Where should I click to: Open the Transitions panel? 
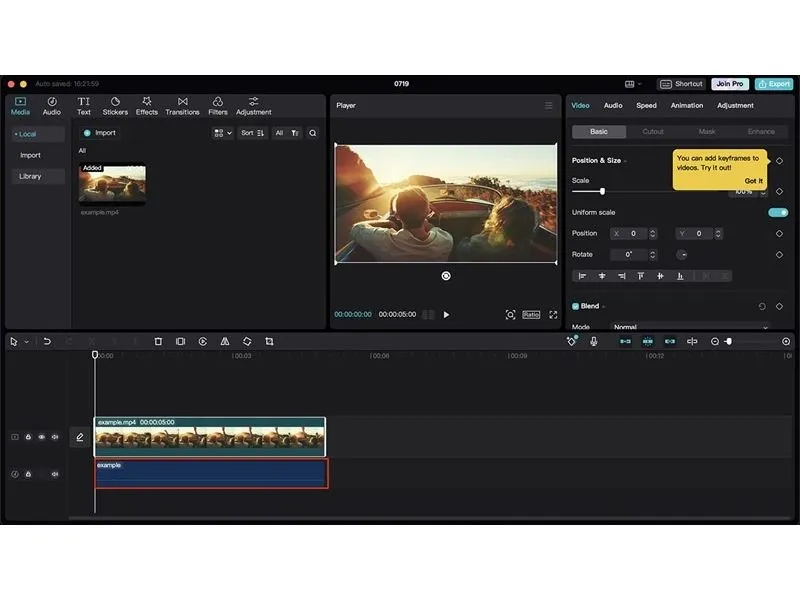tap(182, 106)
